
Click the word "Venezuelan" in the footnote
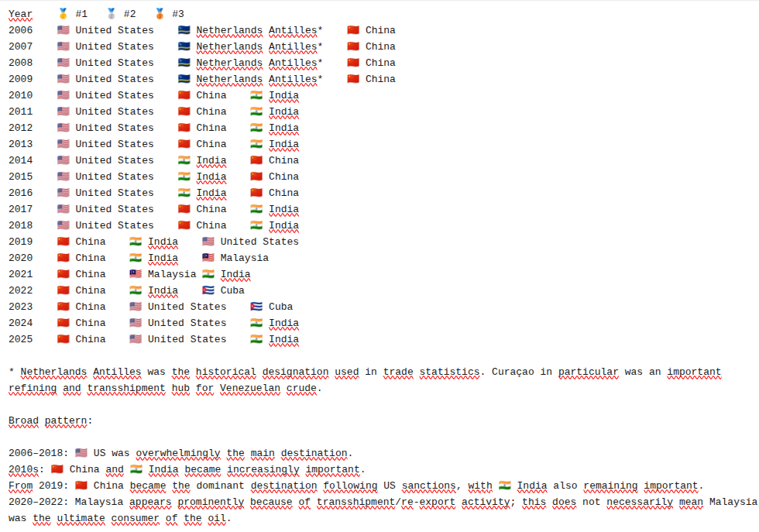(x=249, y=388)
